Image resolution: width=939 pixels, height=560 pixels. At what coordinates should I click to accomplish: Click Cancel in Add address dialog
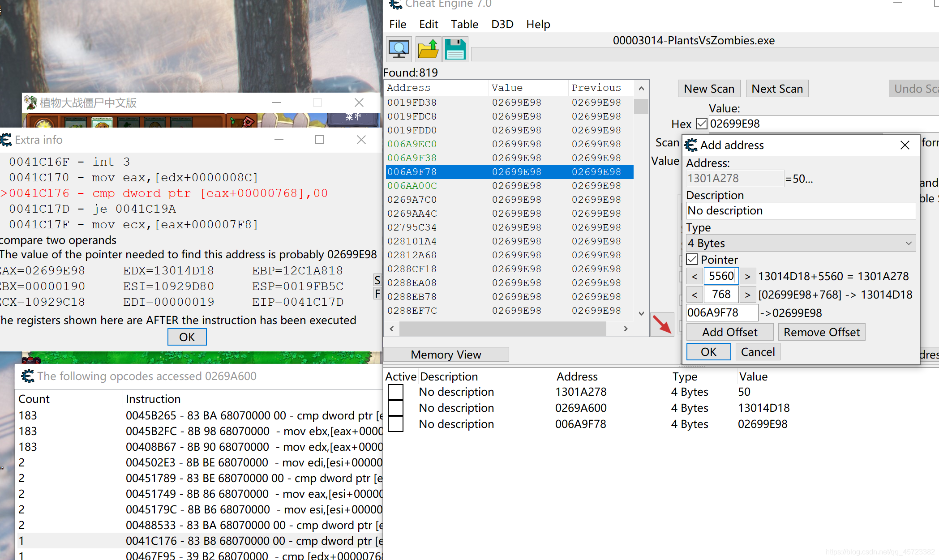point(758,351)
